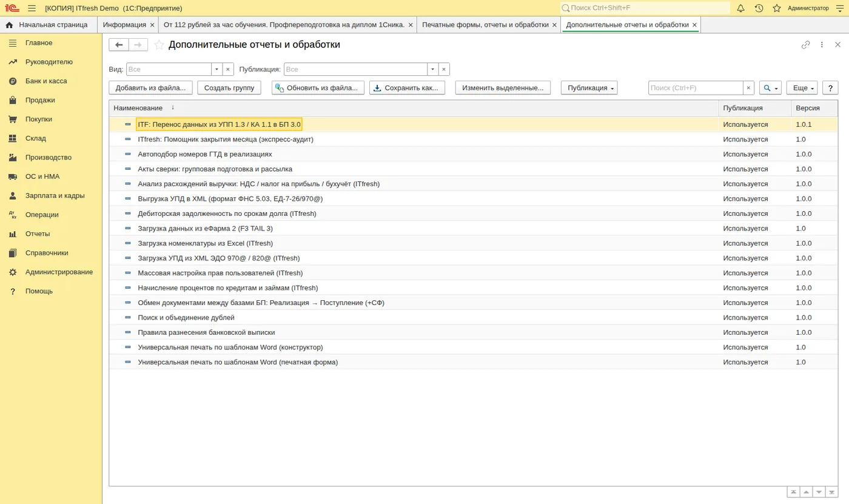Go back with the left arrow button

[x=119, y=45]
